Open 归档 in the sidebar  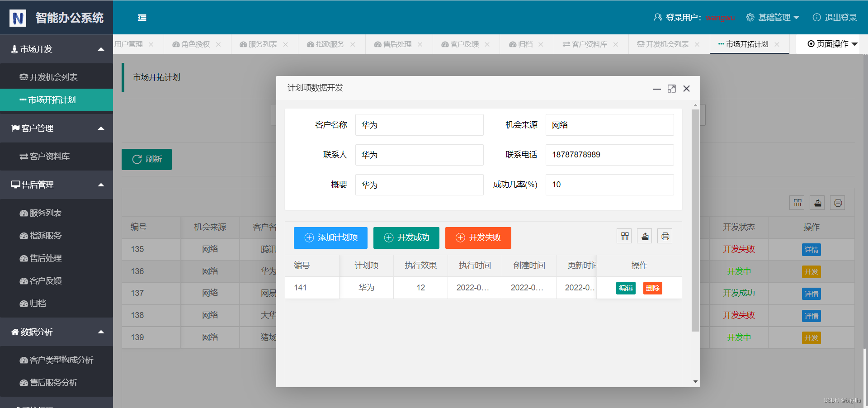(x=57, y=304)
